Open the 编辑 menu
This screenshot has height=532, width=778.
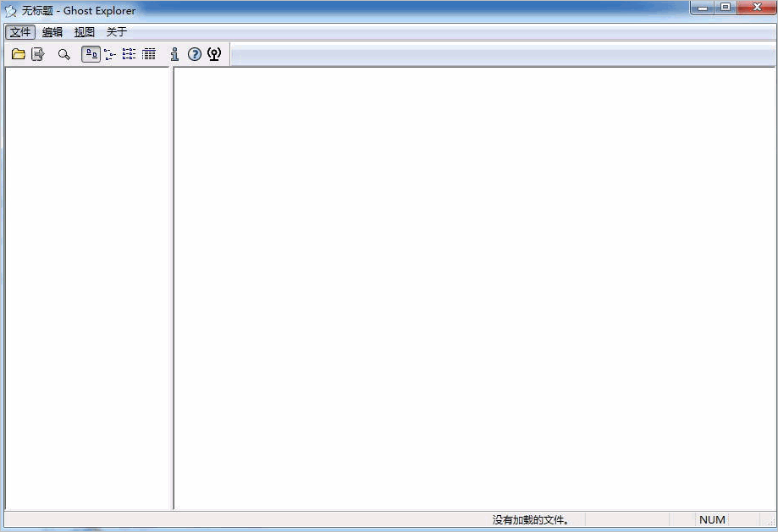point(52,32)
